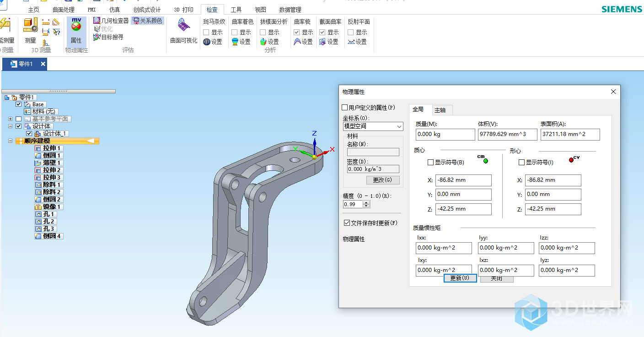This screenshot has height=337, width=644.
Task: Select 材料 (无) material node
Action: [40, 112]
